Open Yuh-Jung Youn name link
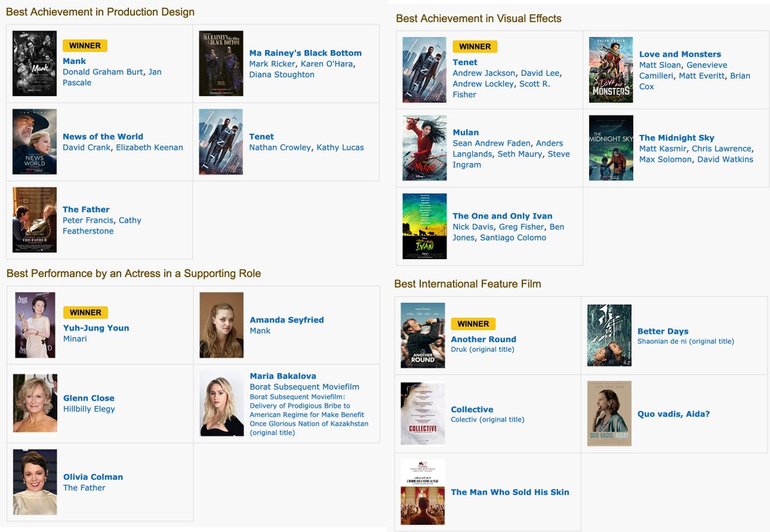Screen dimensions: 770x532 click(96, 327)
